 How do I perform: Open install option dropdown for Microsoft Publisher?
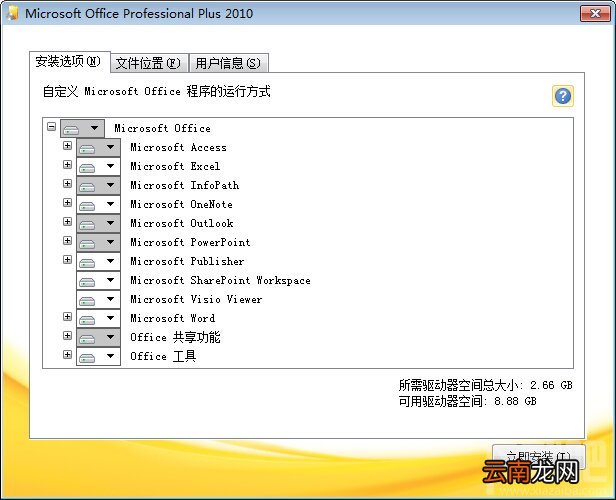coord(98,262)
